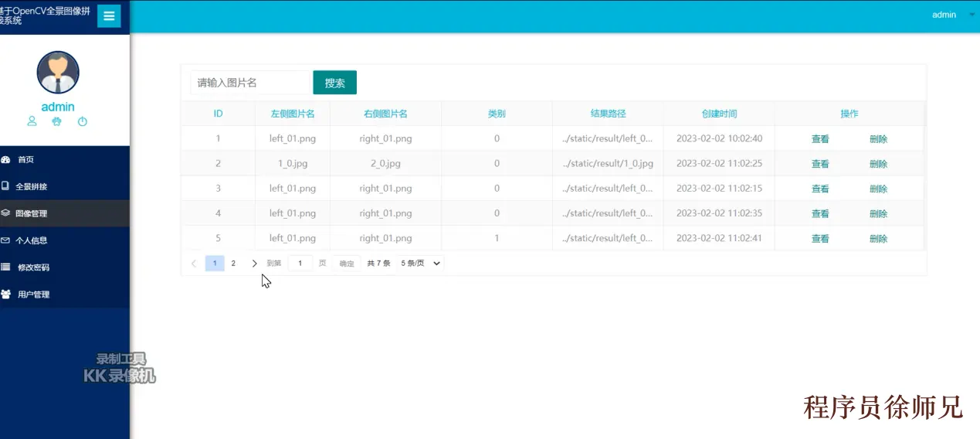Click the 修改密码 list icon
Screen dimensions: 980x439
(5, 267)
